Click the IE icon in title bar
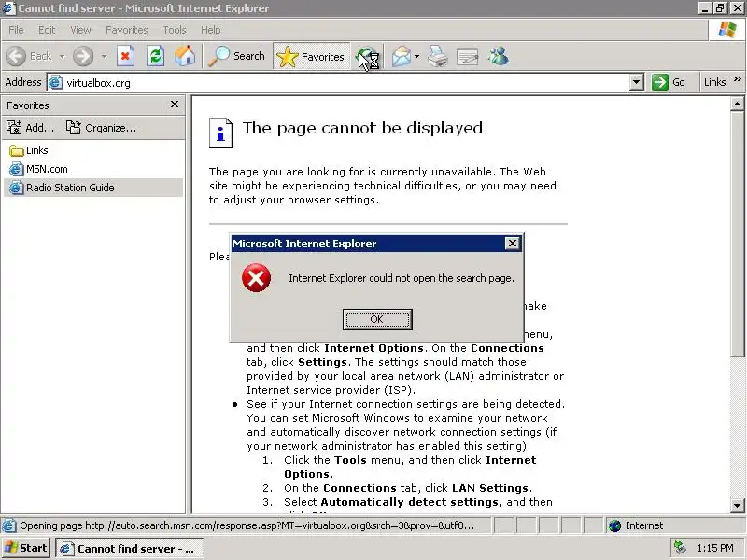The width and height of the screenshot is (747, 560). point(8,8)
